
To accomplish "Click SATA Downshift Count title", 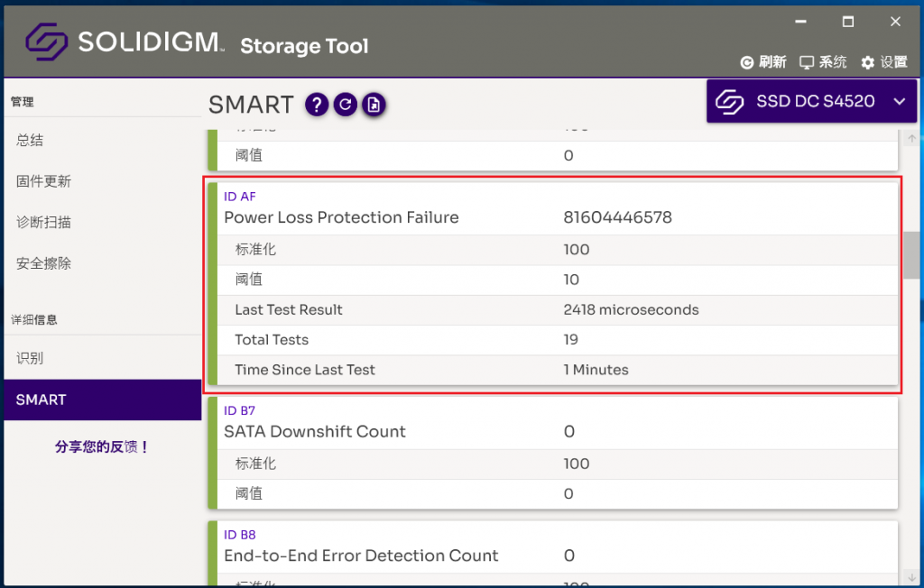I will point(315,432).
